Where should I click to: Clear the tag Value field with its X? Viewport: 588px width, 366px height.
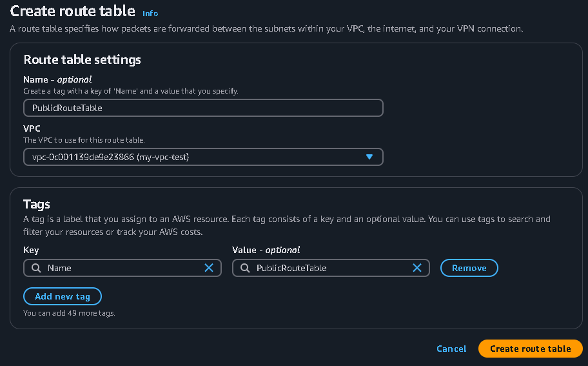[417, 268]
